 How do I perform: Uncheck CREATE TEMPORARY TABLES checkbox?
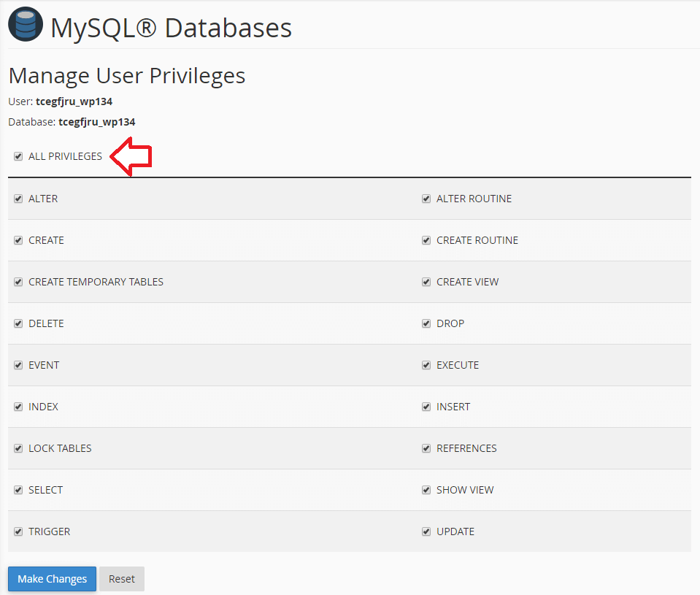18,282
